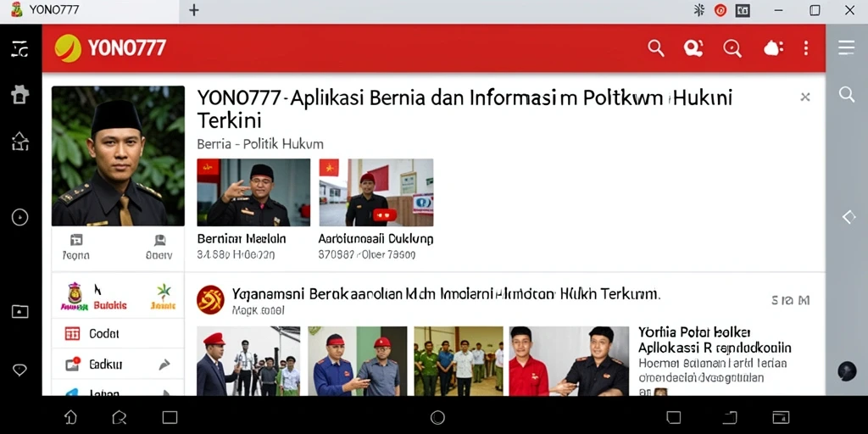Image resolution: width=868 pixels, height=434 pixels.
Task: Click the red circular icon in title bar
Action: coord(721,10)
